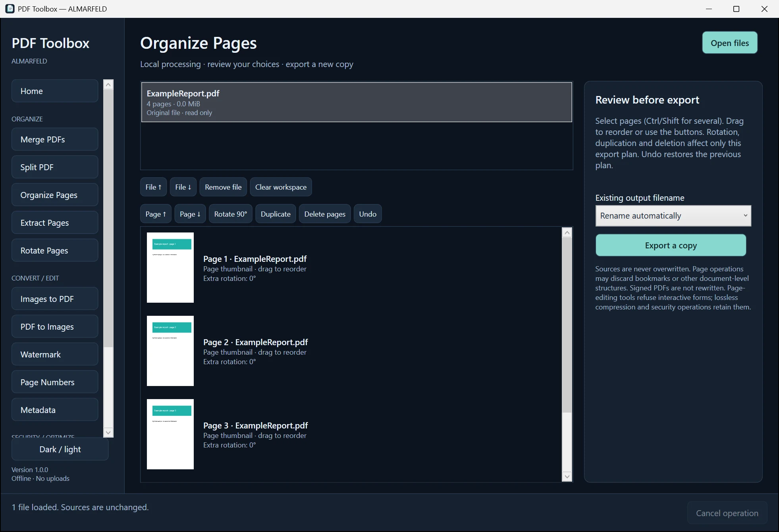Image resolution: width=779 pixels, height=532 pixels.
Task: Open Rotate Pages tool
Action: (x=55, y=250)
